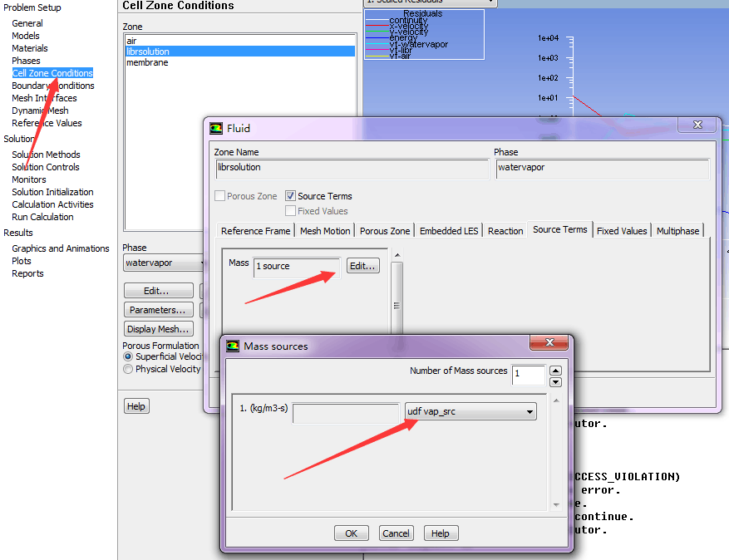Select Superficial Velocity radio button

[128, 356]
